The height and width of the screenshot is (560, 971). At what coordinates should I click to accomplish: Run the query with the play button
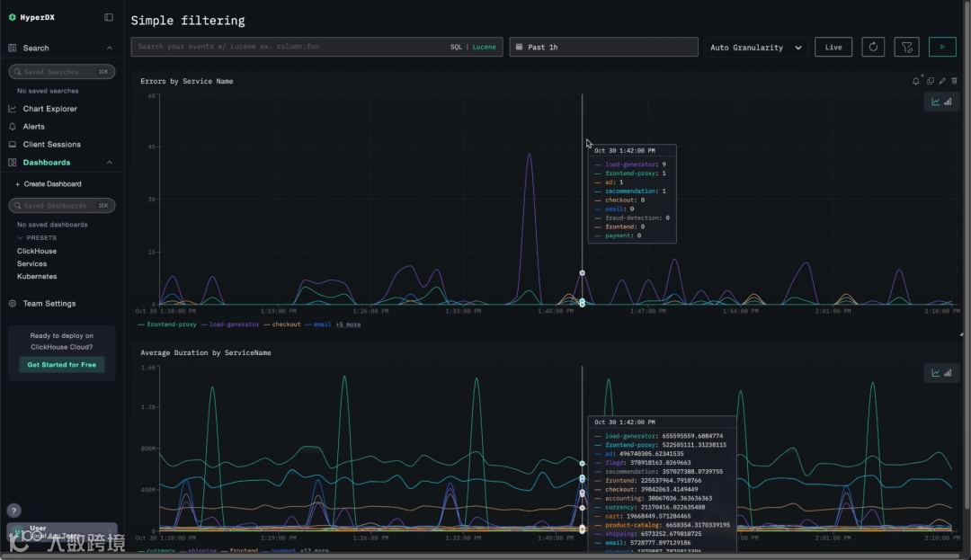click(942, 47)
